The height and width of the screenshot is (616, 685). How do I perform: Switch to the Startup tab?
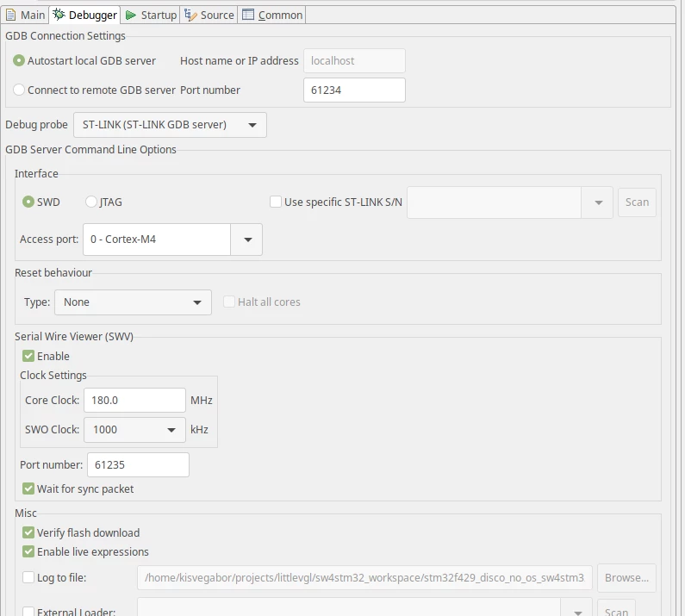coord(151,15)
